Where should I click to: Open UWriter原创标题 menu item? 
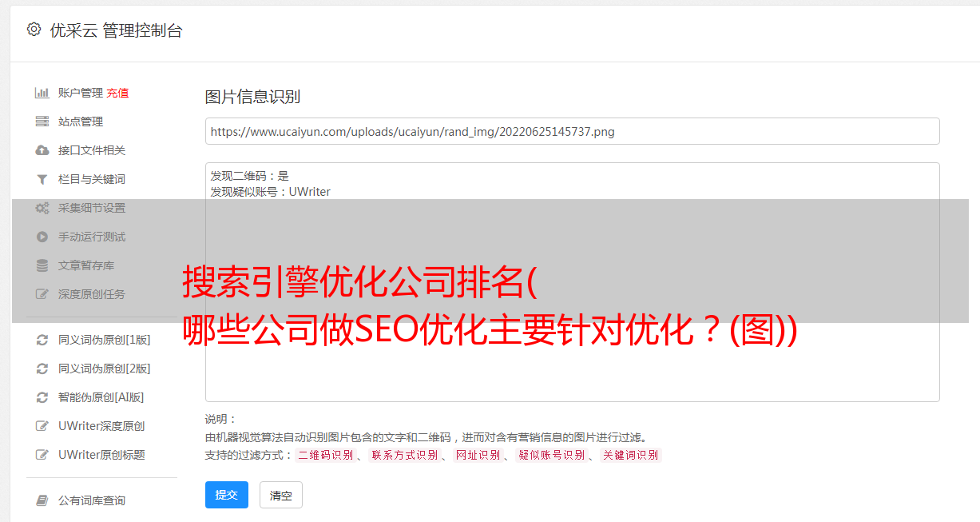point(101,455)
